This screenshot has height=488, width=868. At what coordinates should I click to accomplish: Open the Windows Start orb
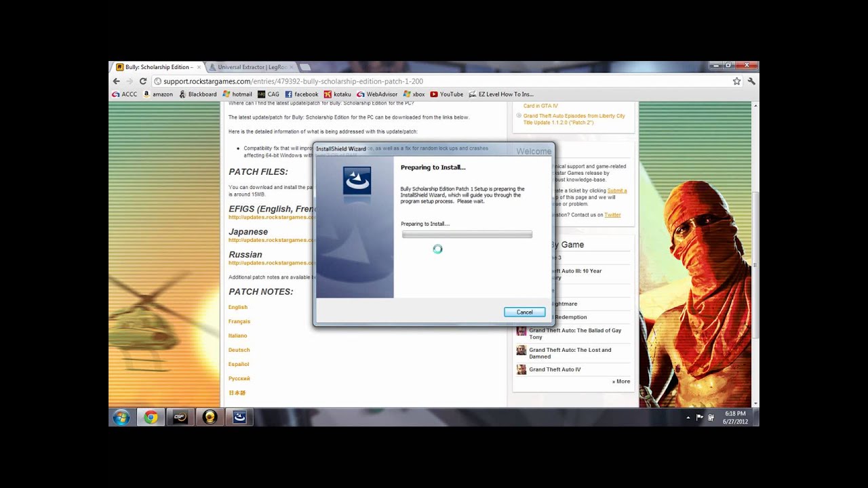pyautogui.click(x=121, y=418)
